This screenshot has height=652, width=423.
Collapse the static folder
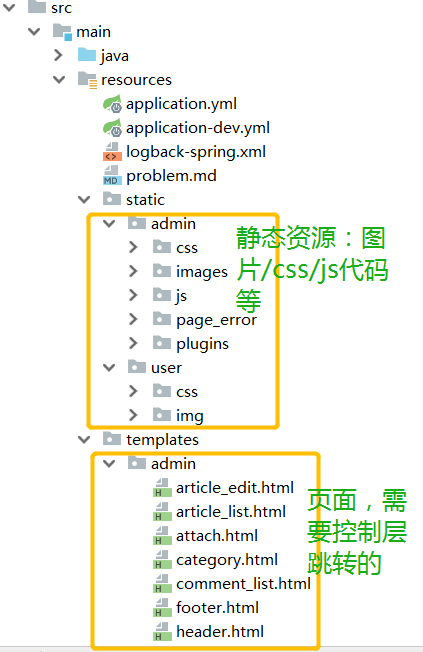click(84, 200)
